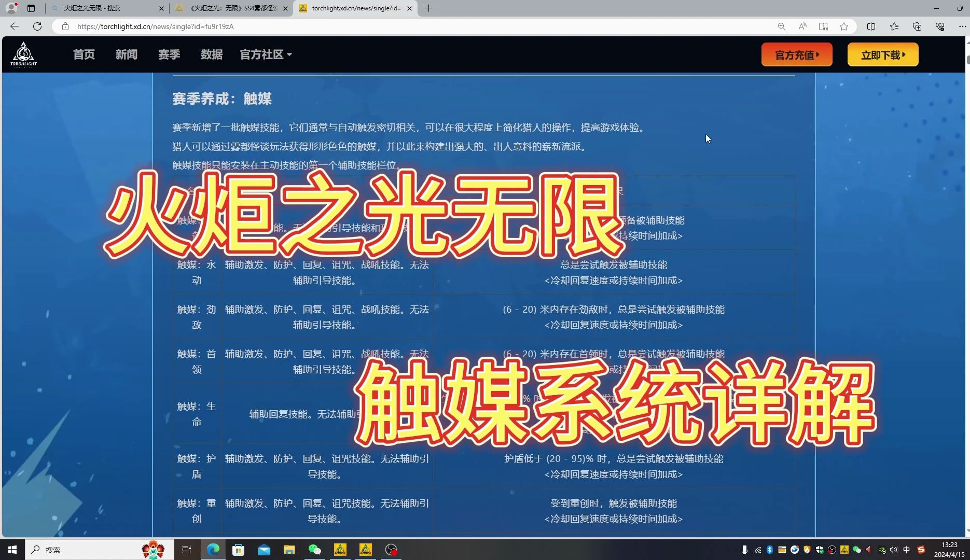This screenshot has height=560, width=970.
Task: Click the table cell 触媒：永动
Action: 197,272
